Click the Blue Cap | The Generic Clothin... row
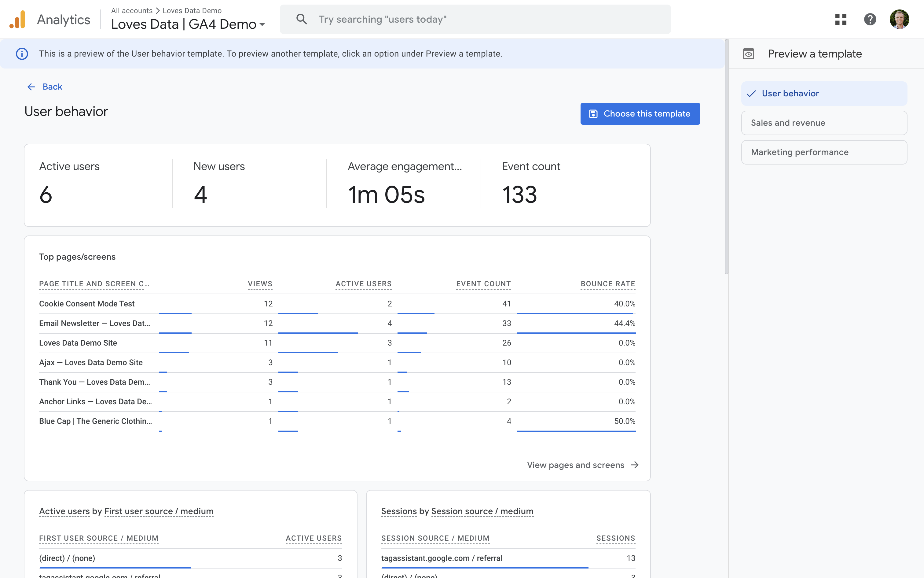 click(x=337, y=421)
